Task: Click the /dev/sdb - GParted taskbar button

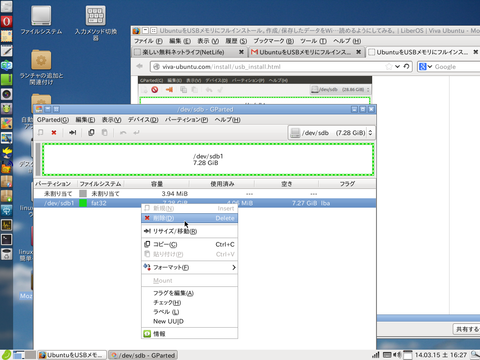Action: click(x=143, y=355)
